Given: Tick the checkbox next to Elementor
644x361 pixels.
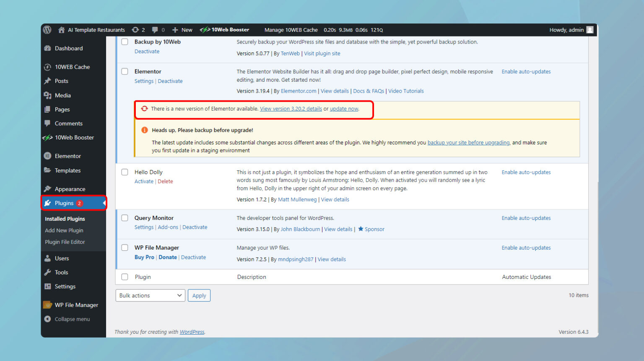Looking at the screenshot, I should [125, 71].
